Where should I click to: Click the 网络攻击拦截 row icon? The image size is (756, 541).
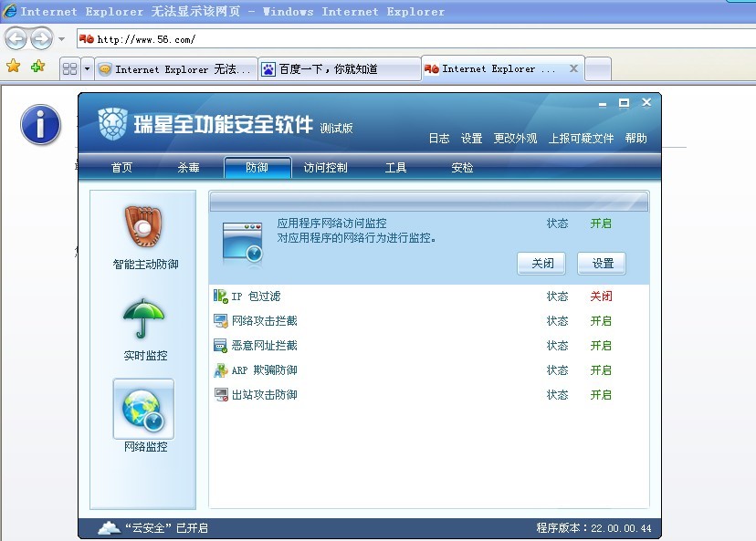click(220, 321)
